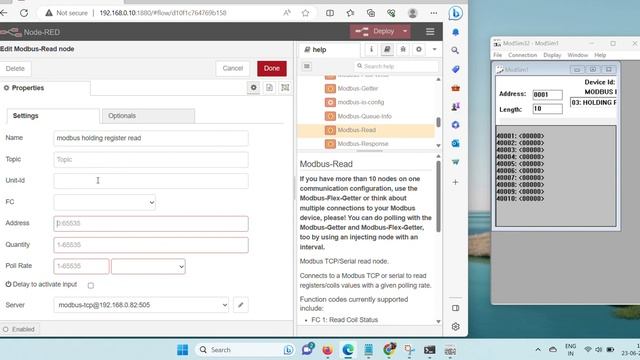Tick Delay to activate input checkbox
640x360 pixels.
(91, 286)
